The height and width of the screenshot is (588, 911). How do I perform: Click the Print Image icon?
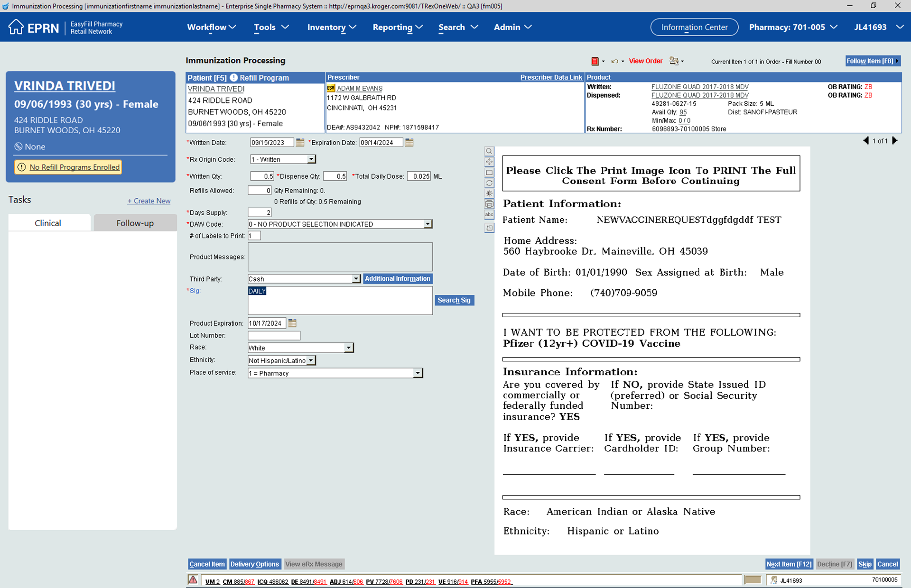coord(489,204)
